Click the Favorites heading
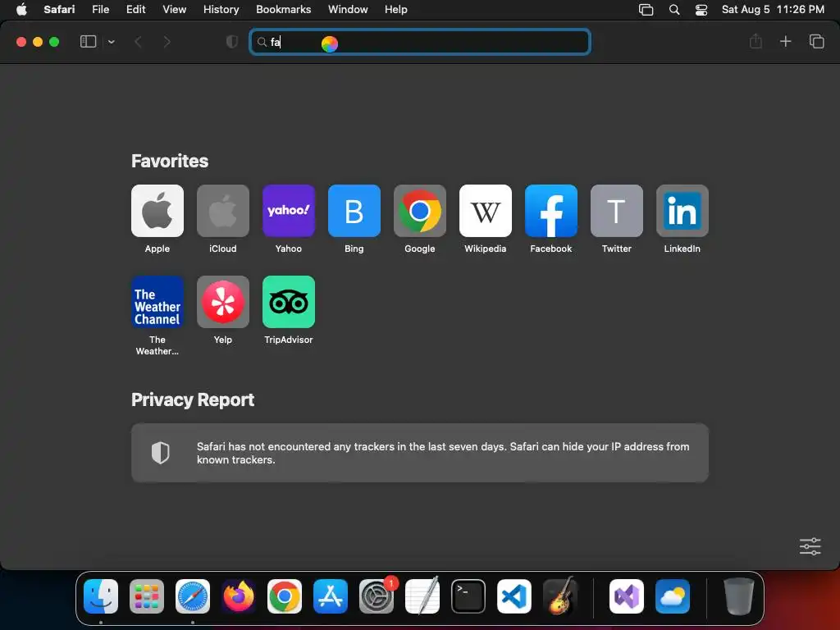The width and height of the screenshot is (840, 630). pyautogui.click(x=170, y=161)
